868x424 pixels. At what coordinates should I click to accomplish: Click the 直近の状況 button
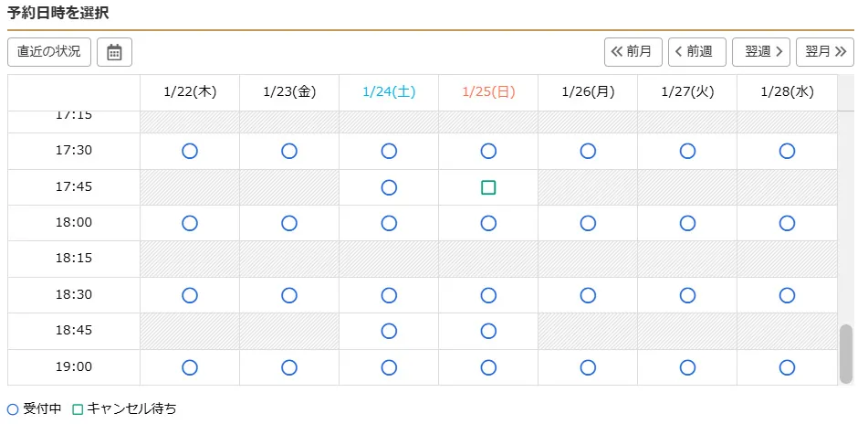pos(49,52)
